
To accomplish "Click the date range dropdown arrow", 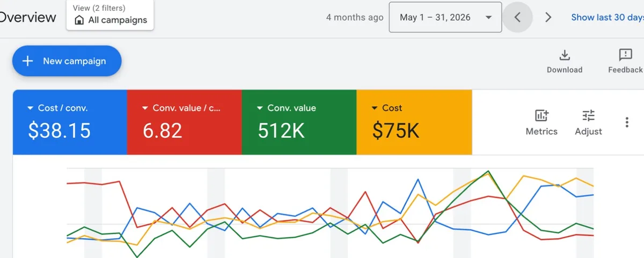I will tap(488, 18).
